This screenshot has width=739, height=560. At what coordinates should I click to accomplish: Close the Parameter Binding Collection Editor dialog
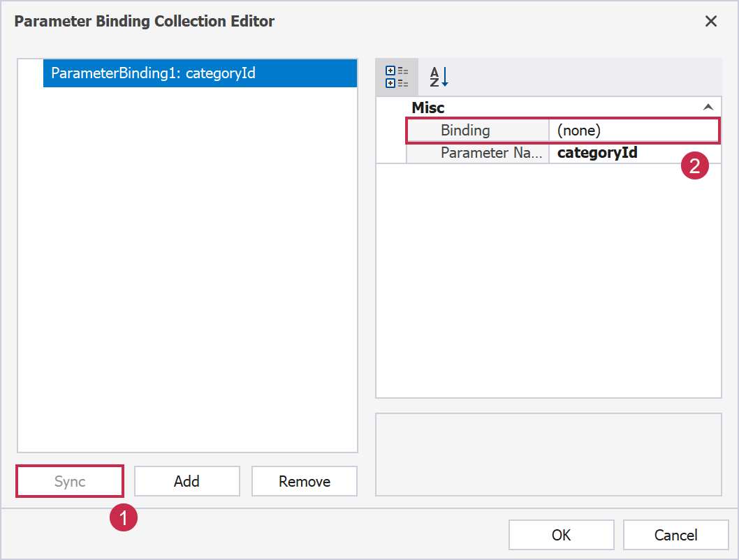click(711, 22)
